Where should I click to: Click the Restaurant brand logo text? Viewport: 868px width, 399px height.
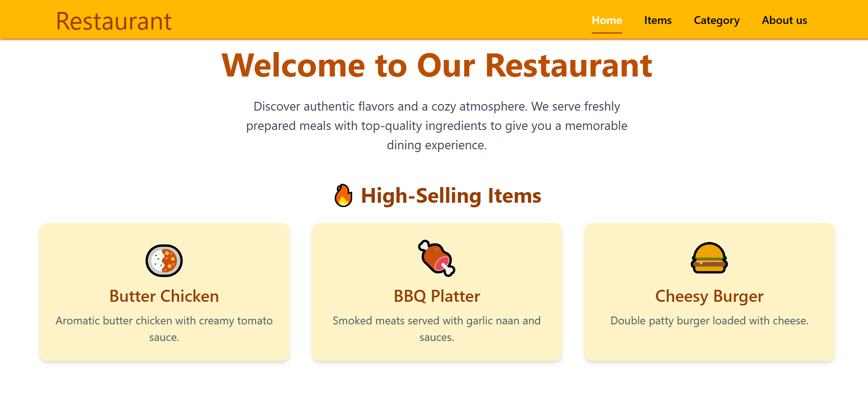coord(114,21)
